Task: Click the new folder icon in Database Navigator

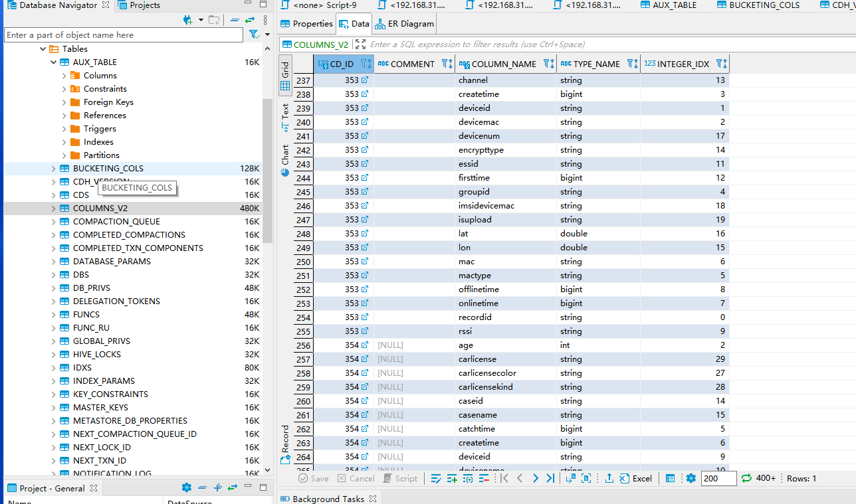Action: tap(215, 21)
